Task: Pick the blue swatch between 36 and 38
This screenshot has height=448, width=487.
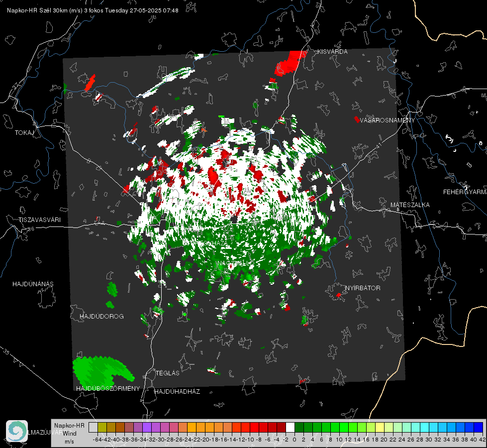Action: point(460,427)
